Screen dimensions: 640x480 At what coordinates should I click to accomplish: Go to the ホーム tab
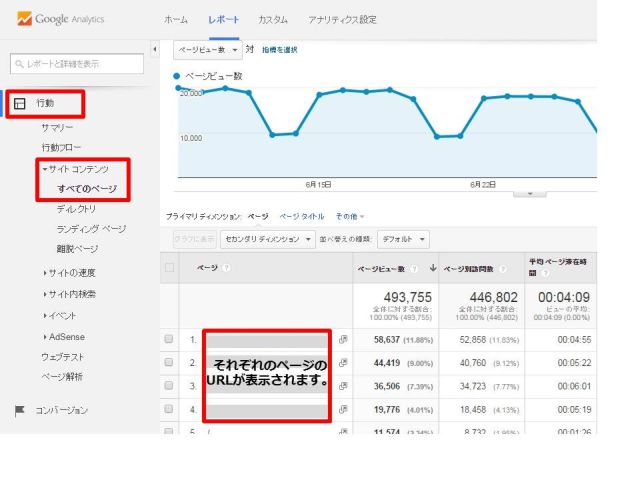coord(176,20)
